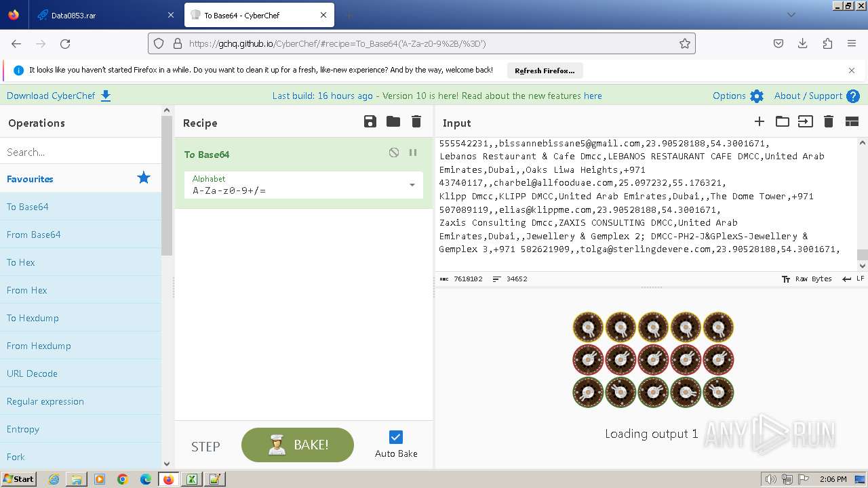Open the Raw Bytes encoding selector

(806, 279)
